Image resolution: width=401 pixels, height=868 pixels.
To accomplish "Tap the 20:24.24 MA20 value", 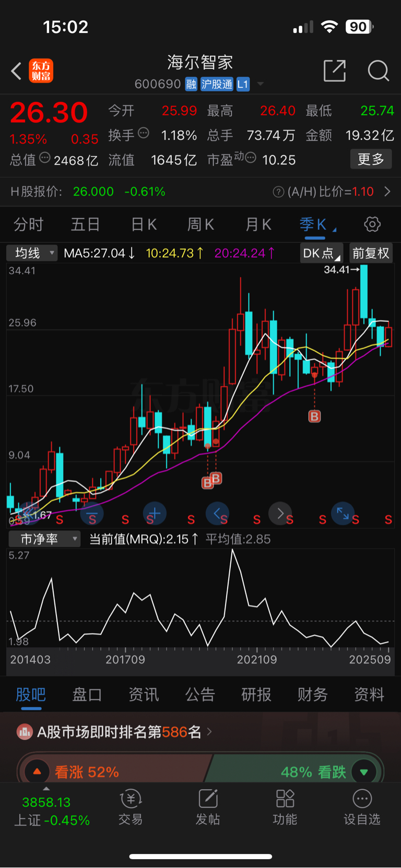I will click(x=244, y=253).
